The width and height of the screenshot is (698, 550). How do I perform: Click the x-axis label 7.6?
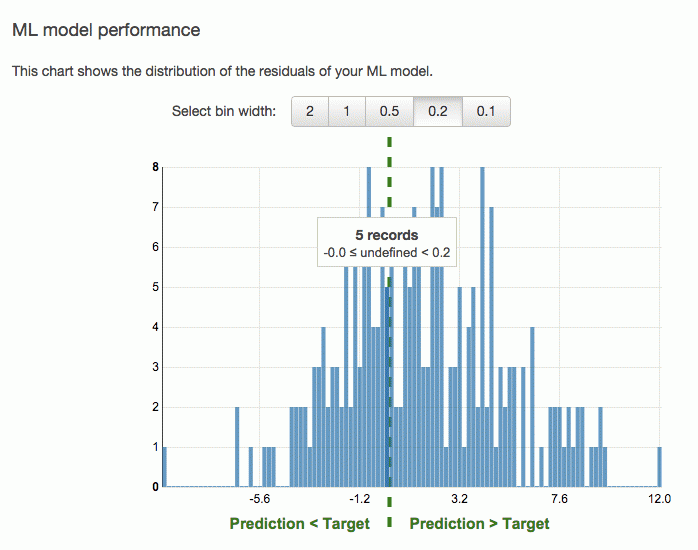click(559, 499)
